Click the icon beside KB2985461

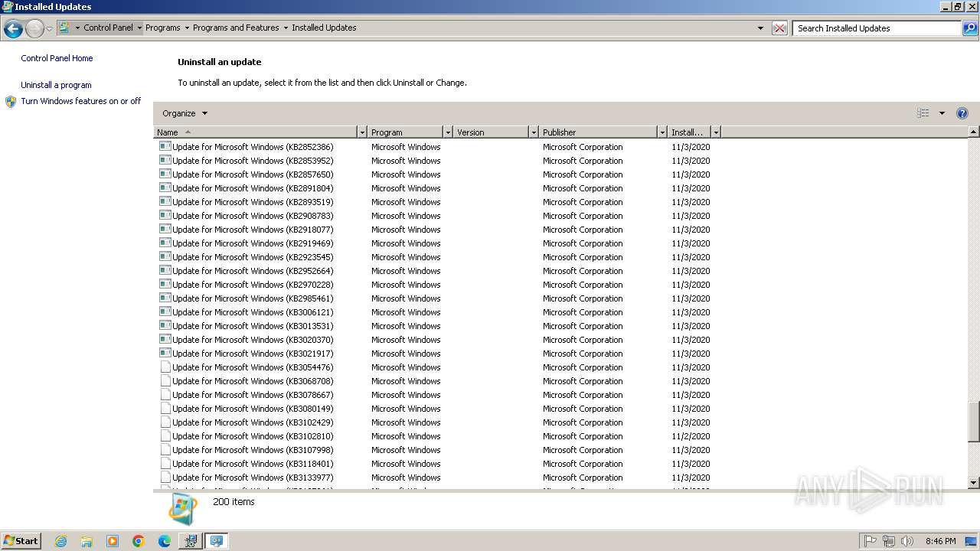tap(165, 298)
